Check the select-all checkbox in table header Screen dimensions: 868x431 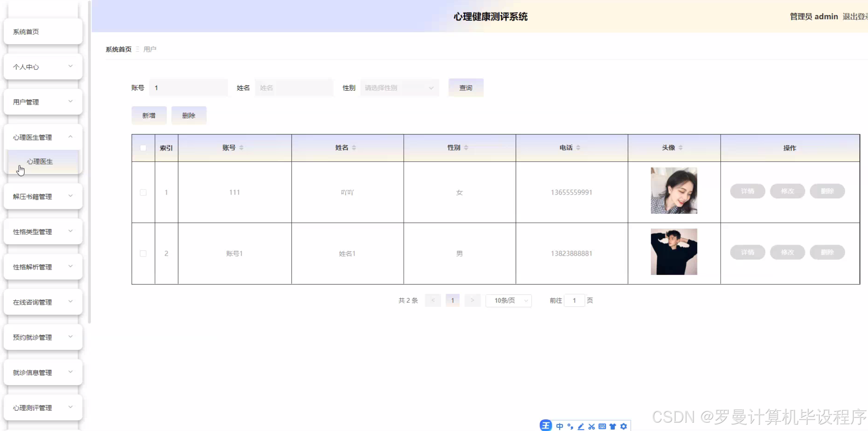(x=143, y=148)
